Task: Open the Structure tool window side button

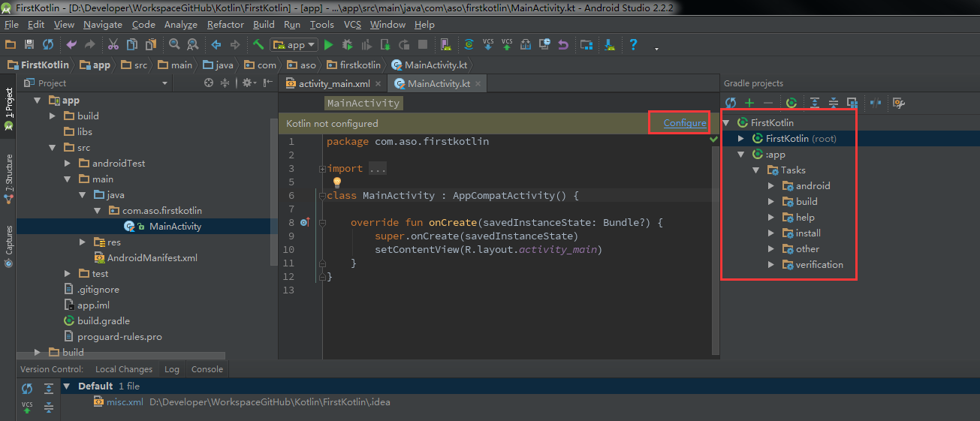Action: tap(9, 179)
